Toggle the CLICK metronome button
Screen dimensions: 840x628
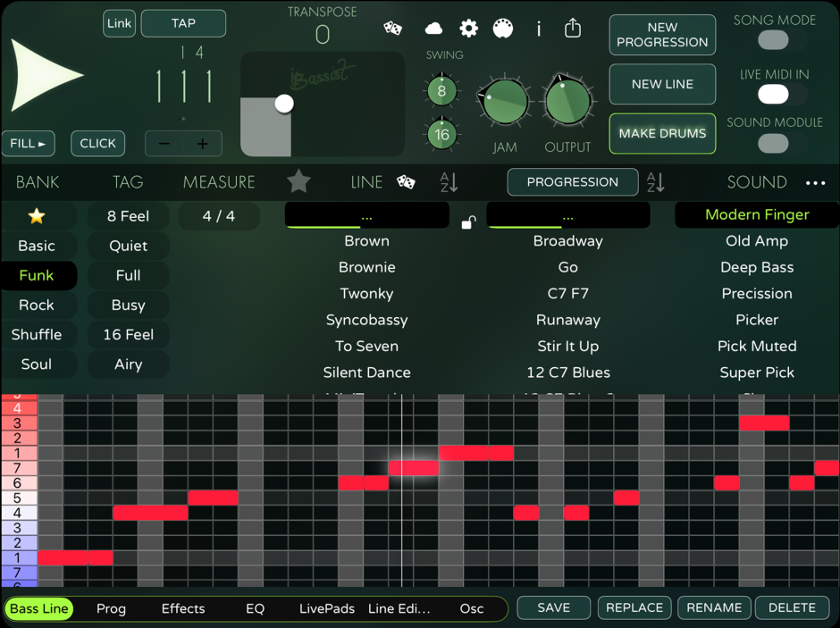(98, 144)
